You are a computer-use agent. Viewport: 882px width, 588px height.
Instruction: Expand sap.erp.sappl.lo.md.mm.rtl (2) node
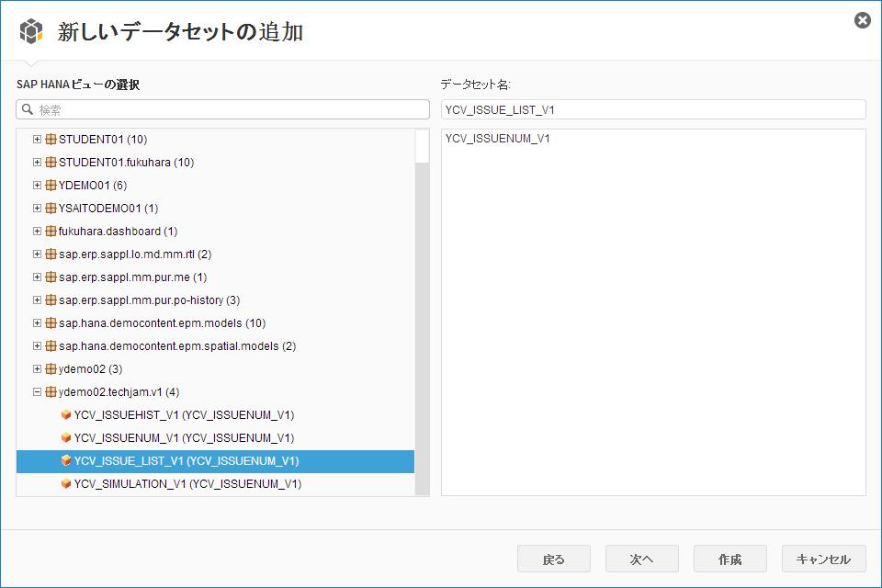[x=37, y=254]
